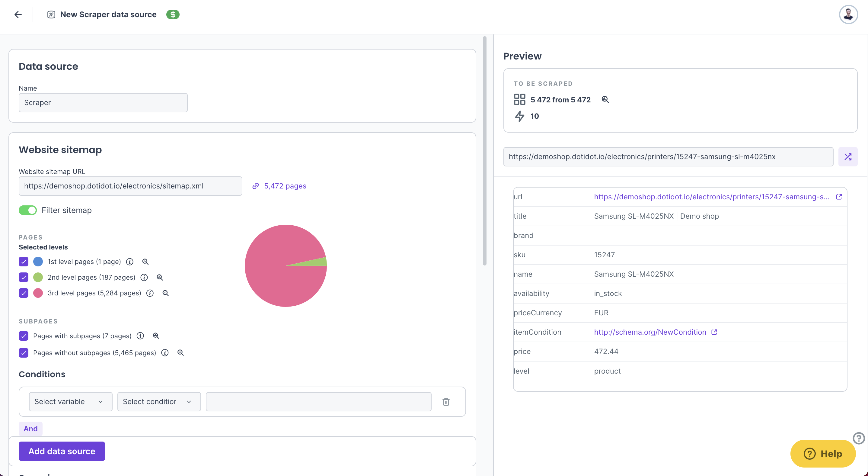Image resolution: width=868 pixels, height=476 pixels.
Task: Click the pink 3rd level color swatch
Action: (38, 293)
